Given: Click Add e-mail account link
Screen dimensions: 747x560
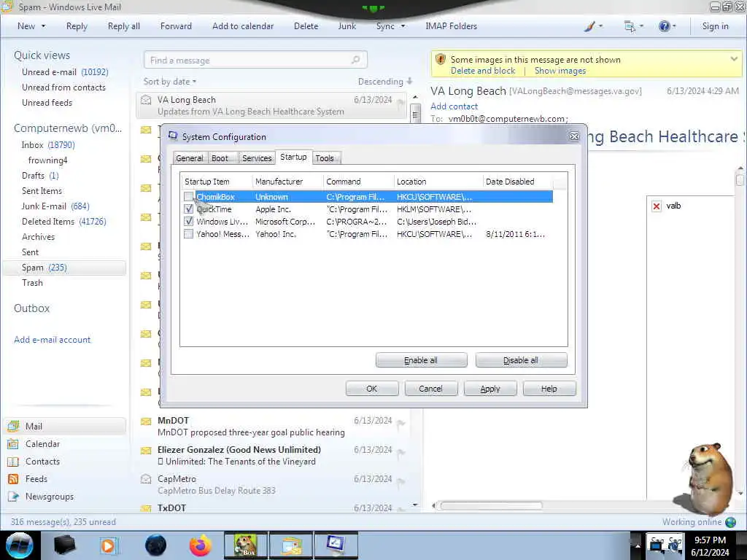Looking at the screenshot, I should [x=52, y=340].
